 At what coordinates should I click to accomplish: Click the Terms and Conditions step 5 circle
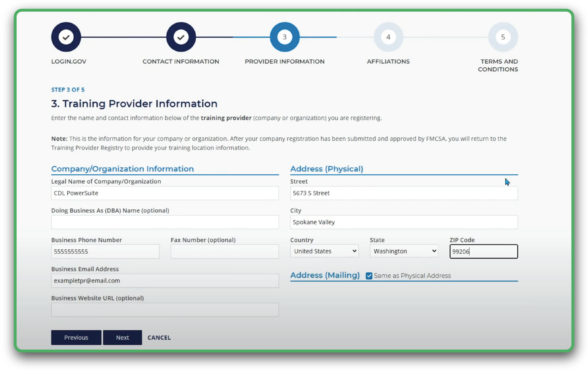click(503, 37)
